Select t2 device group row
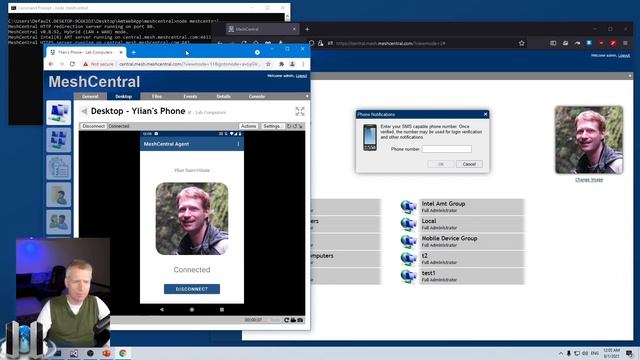The image size is (640, 360). point(462,259)
